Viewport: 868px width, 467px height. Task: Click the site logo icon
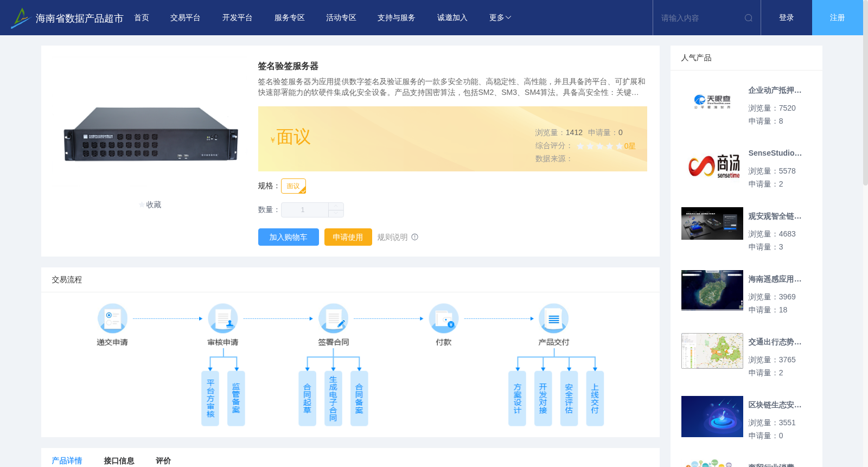tap(20, 18)
